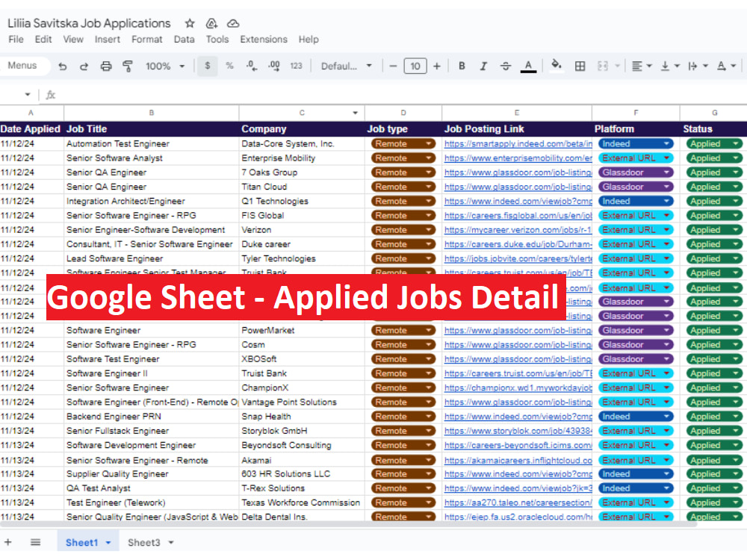The width and height of the screenshot is (747, 560).
Task: Click the font size field showing 10
Action: pos(415,66)
